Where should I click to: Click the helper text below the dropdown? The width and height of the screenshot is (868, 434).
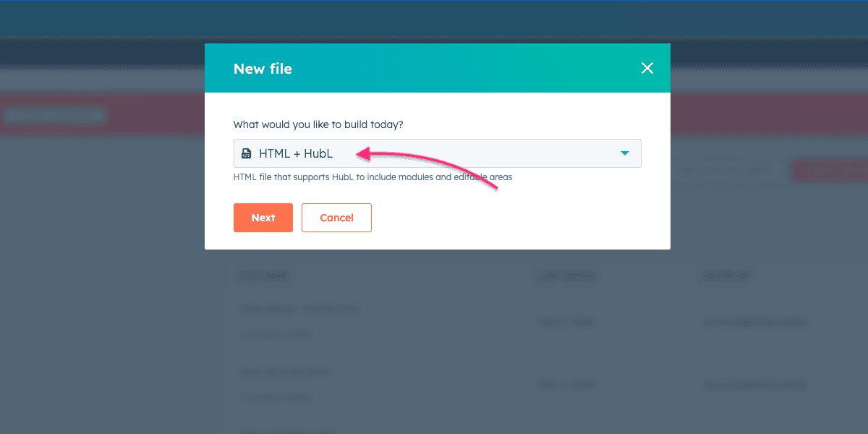click(373, 176)
